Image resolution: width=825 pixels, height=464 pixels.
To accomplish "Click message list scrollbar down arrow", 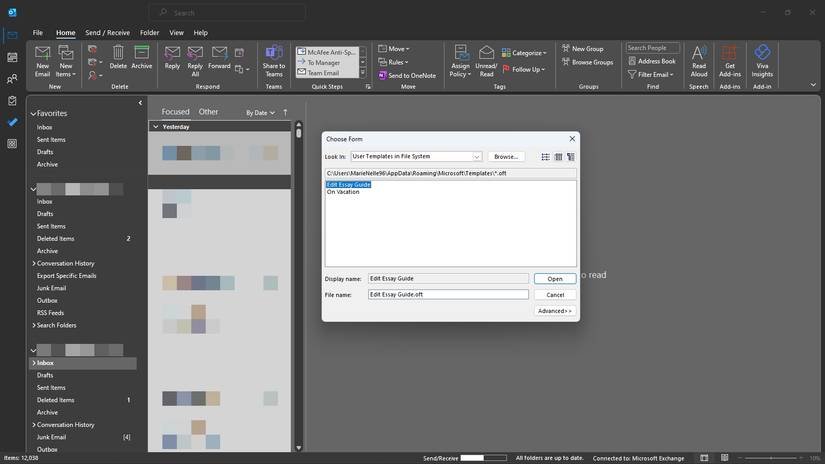I will click(x=298, y=448).
